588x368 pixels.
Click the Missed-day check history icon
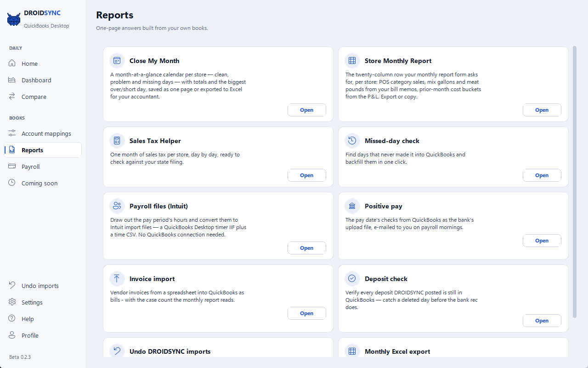coord(352,141)
